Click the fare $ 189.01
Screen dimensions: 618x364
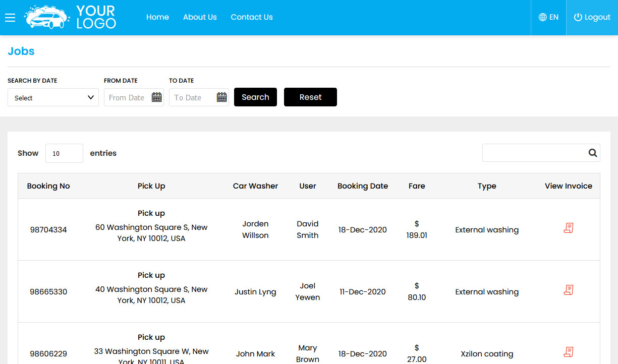click(417, 229)
